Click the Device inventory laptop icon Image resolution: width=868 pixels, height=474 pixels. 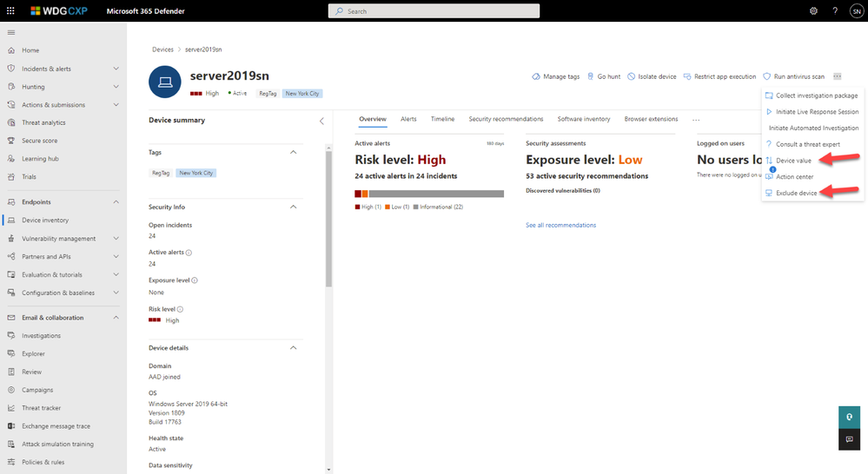pyautogui.click(x=11, y=221)
